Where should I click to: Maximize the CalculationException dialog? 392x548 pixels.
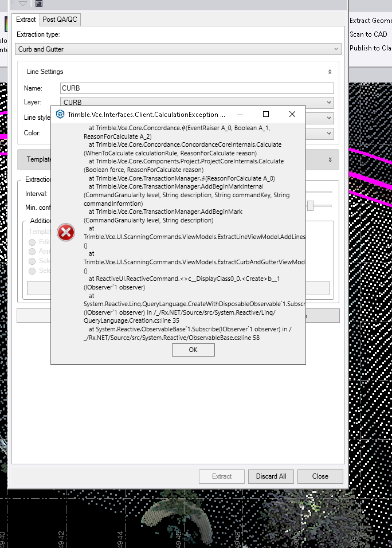pos(266,114)
